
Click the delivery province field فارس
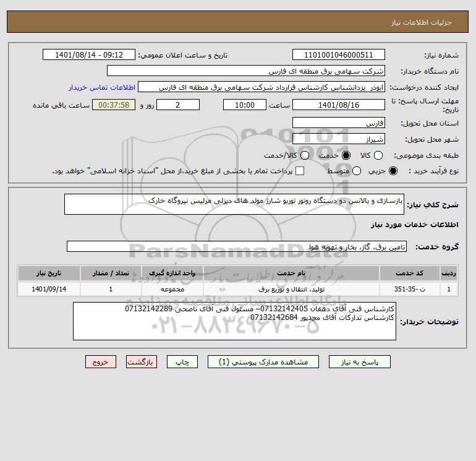click(x=339, y=123)
